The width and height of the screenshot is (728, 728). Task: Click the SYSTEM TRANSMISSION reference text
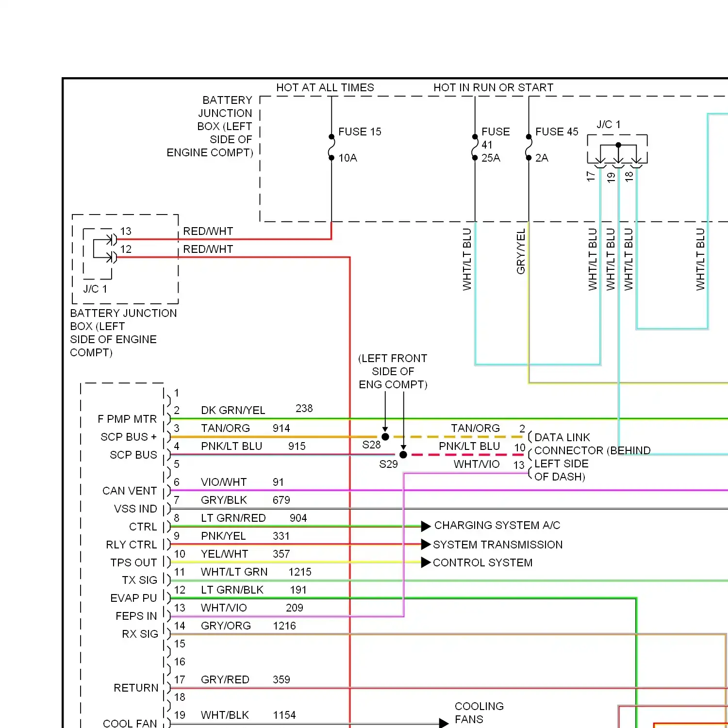[x=498, y=545]
